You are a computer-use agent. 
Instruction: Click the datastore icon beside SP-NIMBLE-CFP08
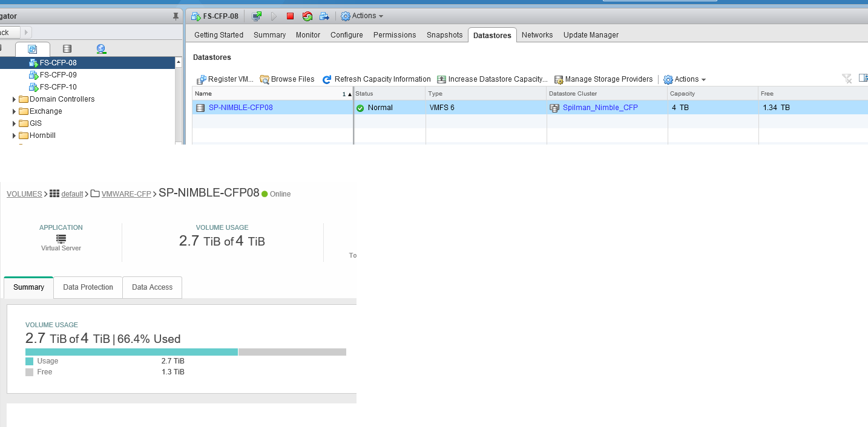200,108
